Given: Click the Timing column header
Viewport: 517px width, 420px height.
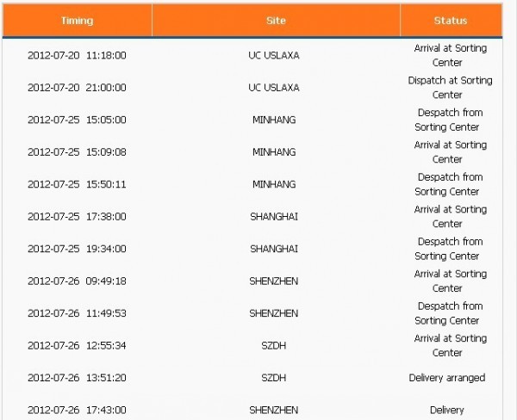Looking at the screenshot, I should click(78, 21).
